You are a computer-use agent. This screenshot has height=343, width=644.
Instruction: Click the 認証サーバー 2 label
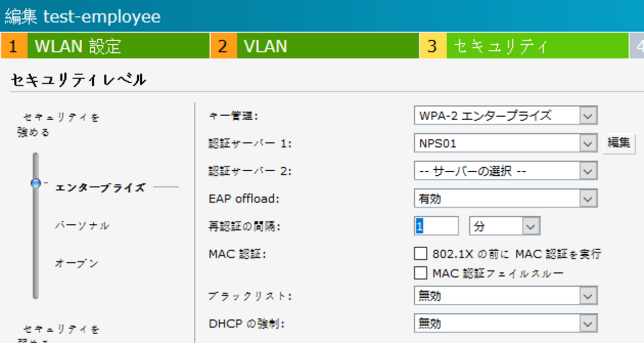click(250, 171)
